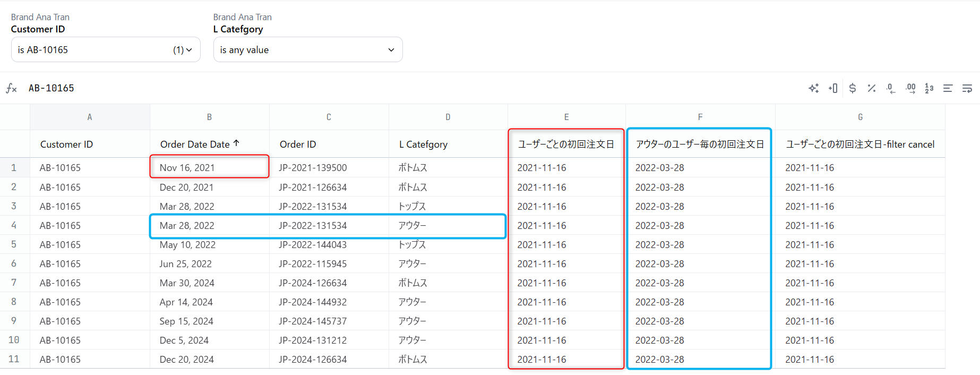Screen dimensions: 980x375
Task: Click the Order ID column header
Action: pos(298,144)
